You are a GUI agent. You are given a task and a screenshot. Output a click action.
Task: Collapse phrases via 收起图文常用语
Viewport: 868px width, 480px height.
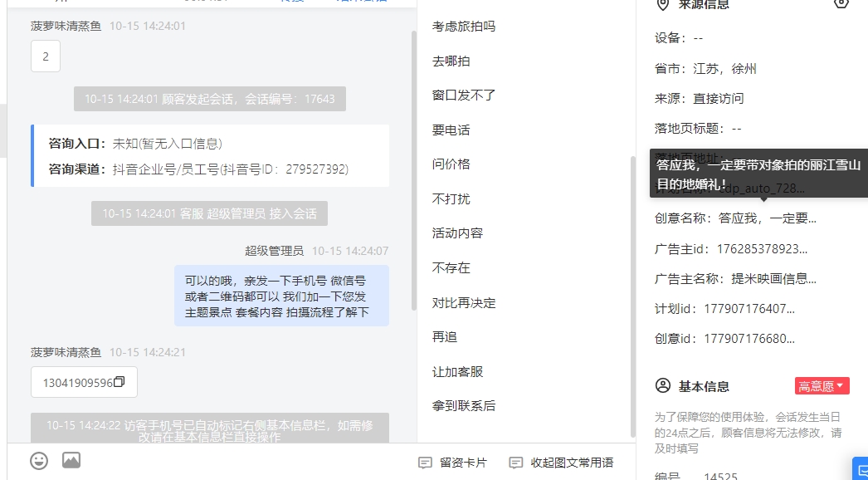point(572,463)
